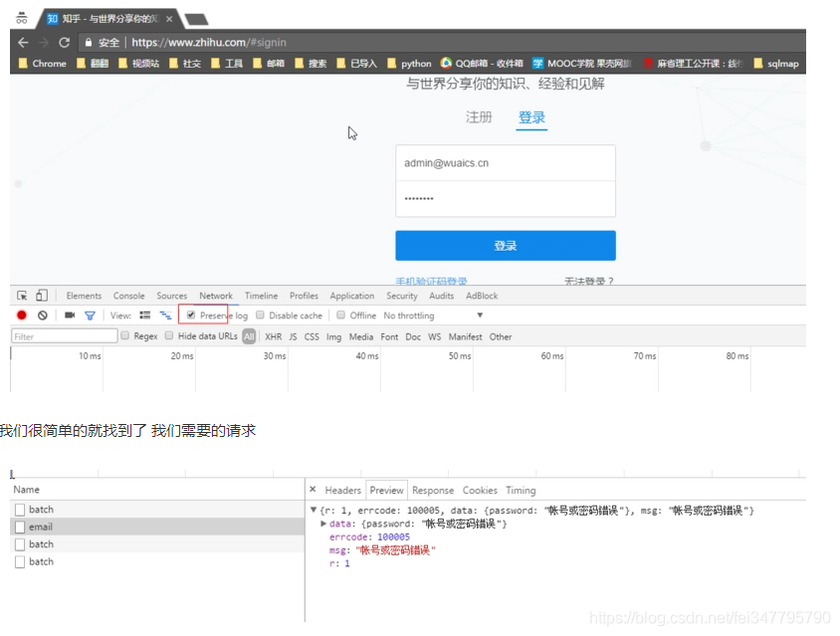This screenshot has height=636, width=840.
Task: Switch to the 注册 register form
Action: [x=479, y=116]
